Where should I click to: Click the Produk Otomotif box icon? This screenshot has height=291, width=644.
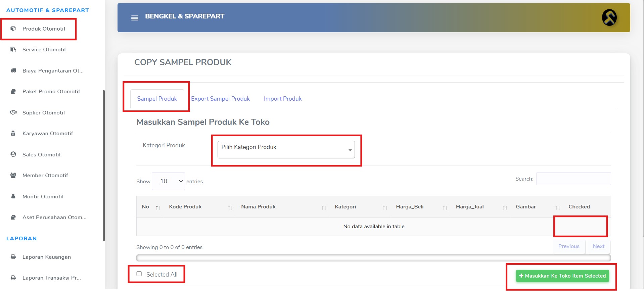click(x=13, y=29)
